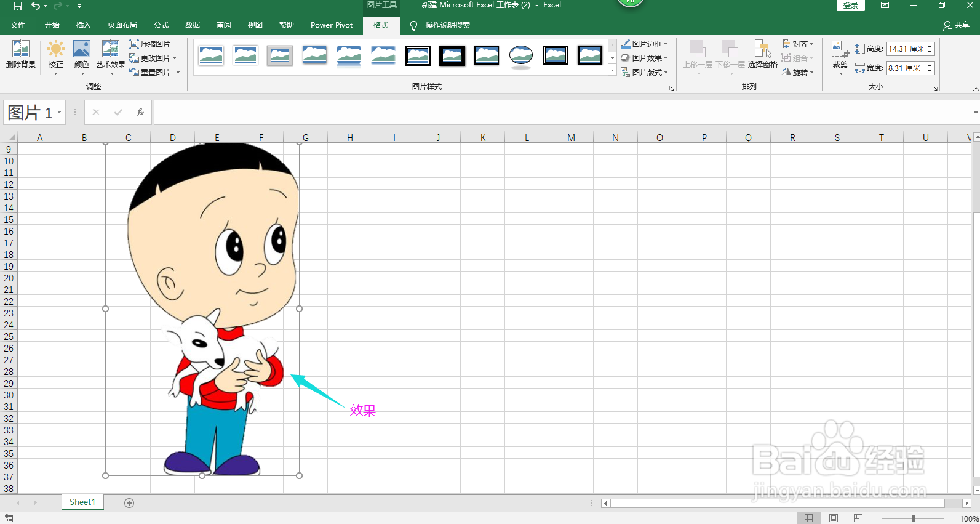The width and height of the screenshot is (980, 524).
Task: Click the Remove Background (删除背景) icon
Action: click(20, 54)
